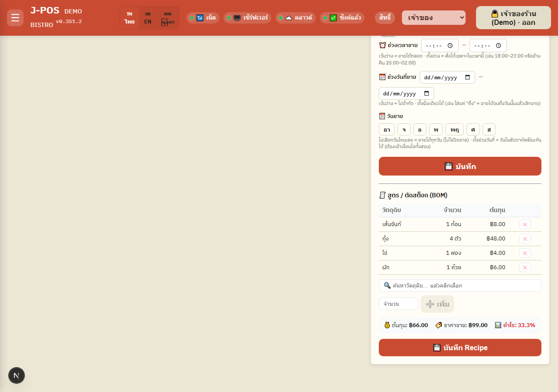Click the เจ้าของร้าน (Demo) logout button
The width and height of the screenshot is (558, 392).
pyautogui.click(x=514, y=18)
